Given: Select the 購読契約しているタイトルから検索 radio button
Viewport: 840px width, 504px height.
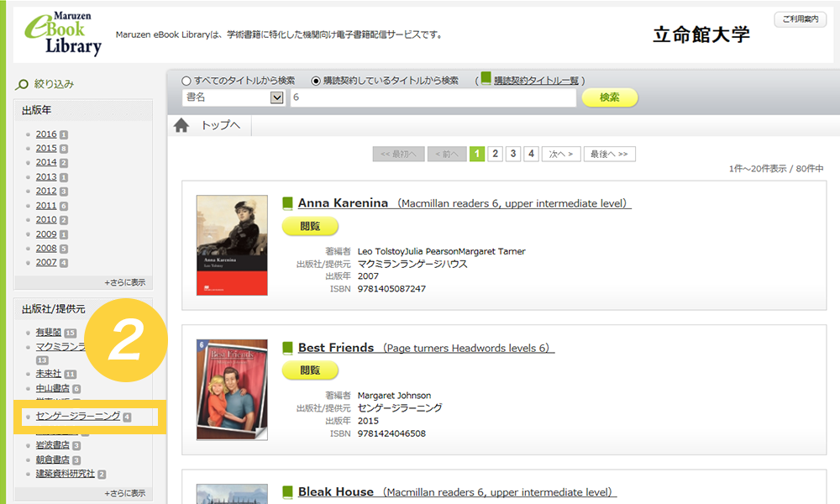Looking at the screenshot, I should [316, 81].
